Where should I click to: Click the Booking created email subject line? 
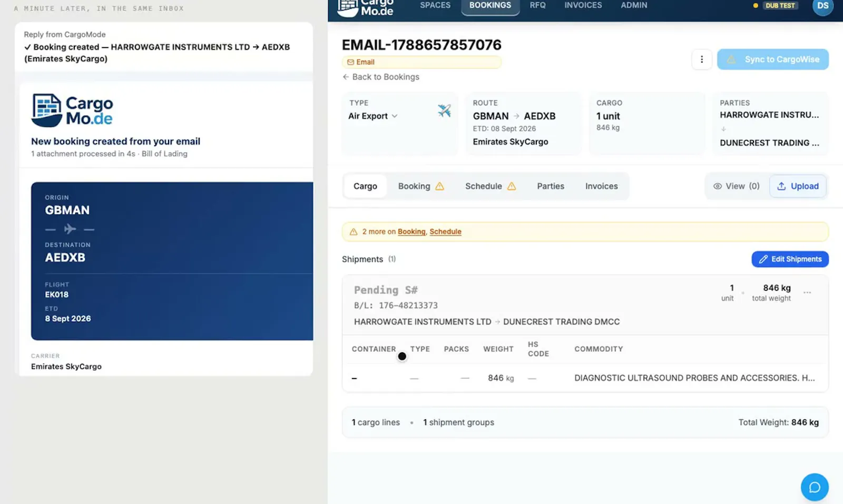click(x=157, y=53)
